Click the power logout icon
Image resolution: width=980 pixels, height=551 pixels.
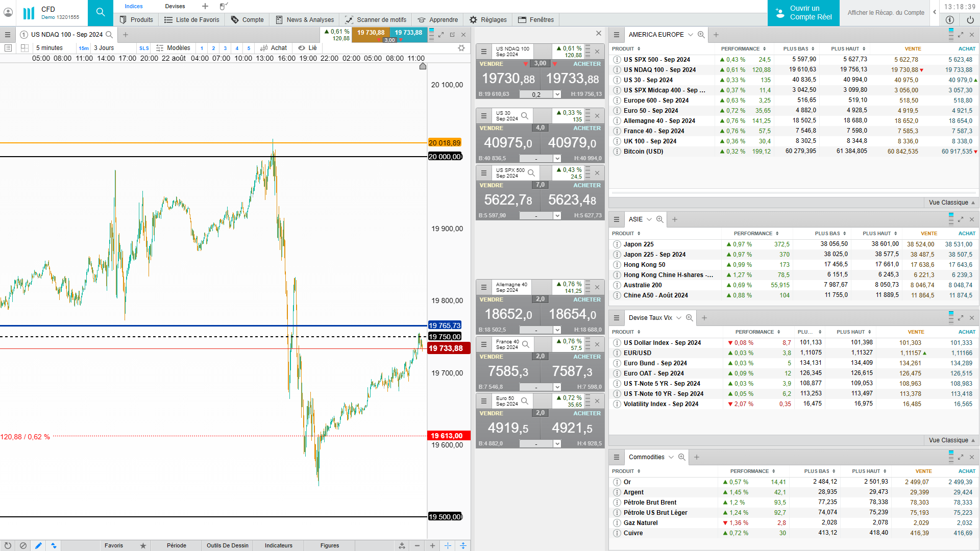tap(970, 20)
